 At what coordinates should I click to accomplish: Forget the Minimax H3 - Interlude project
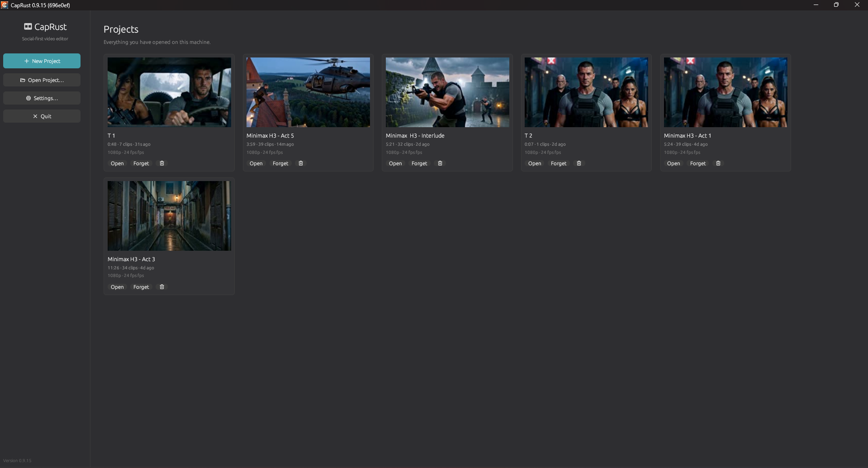point(419,163)
